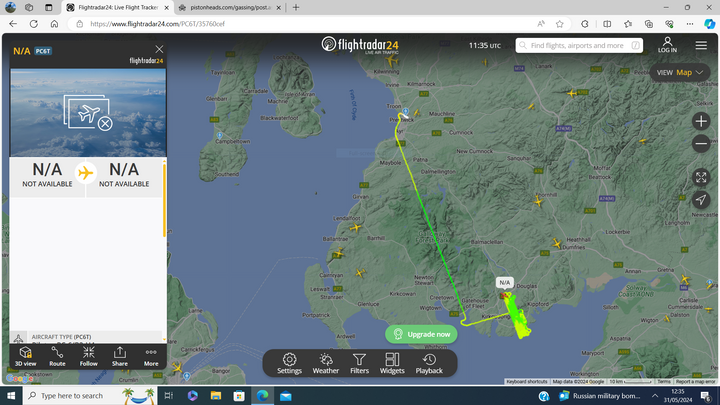This screenshot has height=405, width=720.
Task: Follow the selected aircraft
Action: pyautogui.click(x=89, y=356)
